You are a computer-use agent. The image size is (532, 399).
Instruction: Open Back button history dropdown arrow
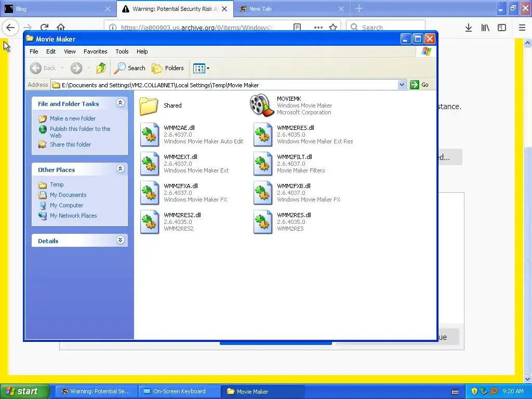[62, 68]
